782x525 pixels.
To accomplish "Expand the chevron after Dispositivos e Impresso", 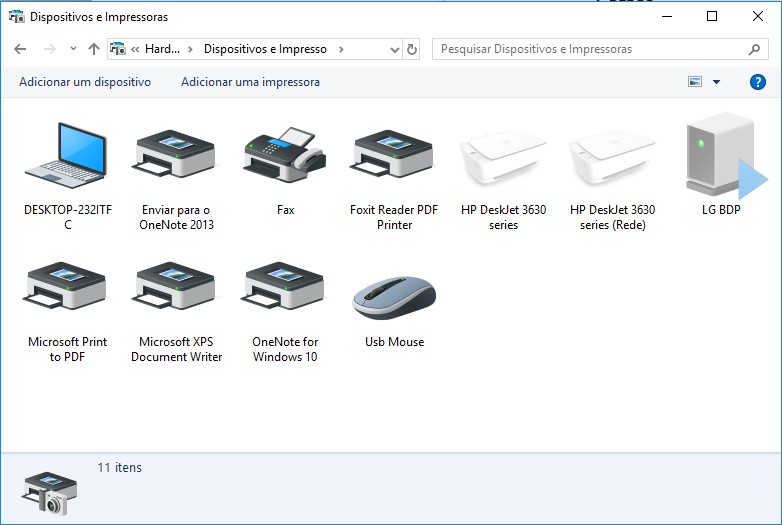I will [x=341, y=49].
